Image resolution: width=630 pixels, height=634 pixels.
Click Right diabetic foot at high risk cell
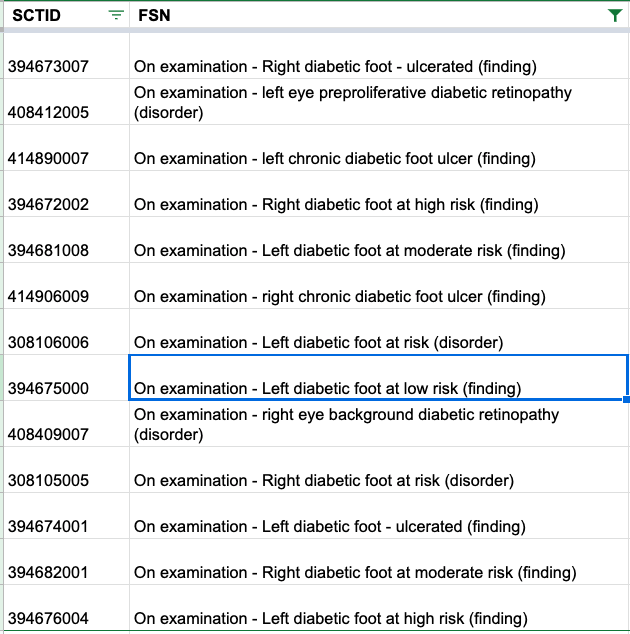coord(379,194)
